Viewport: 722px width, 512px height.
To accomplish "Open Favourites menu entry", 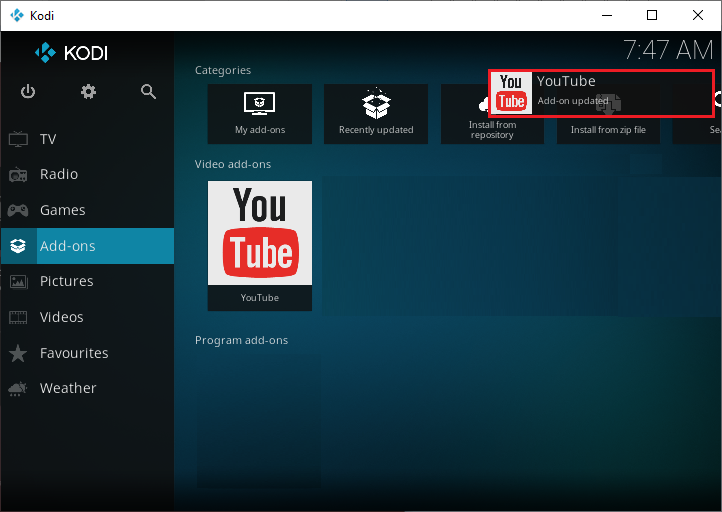I will (87, 353).
